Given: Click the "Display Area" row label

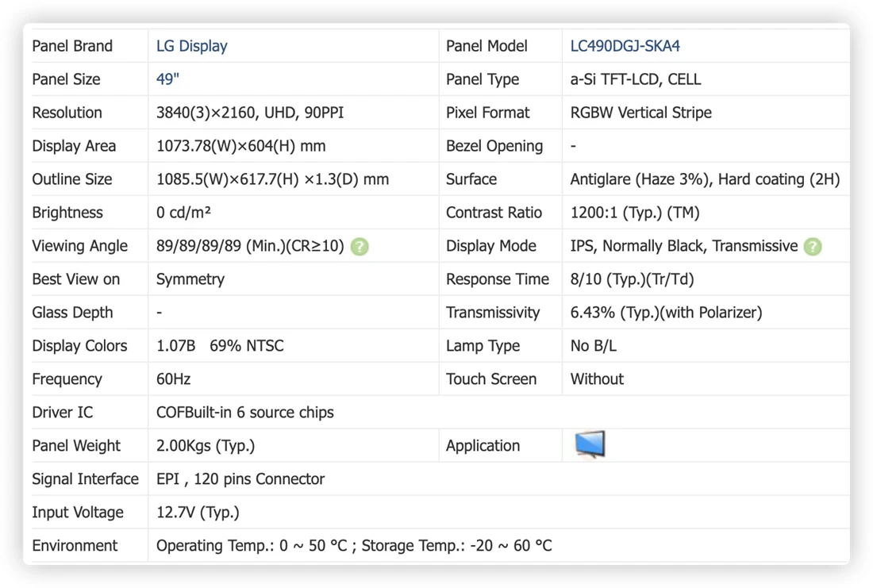Looking at the screenshot, I should [74, 147].
